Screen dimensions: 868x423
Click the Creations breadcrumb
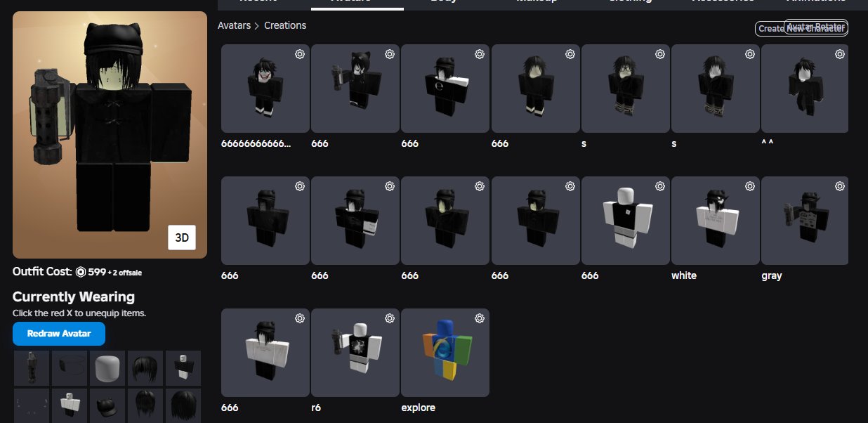(285, 25)
